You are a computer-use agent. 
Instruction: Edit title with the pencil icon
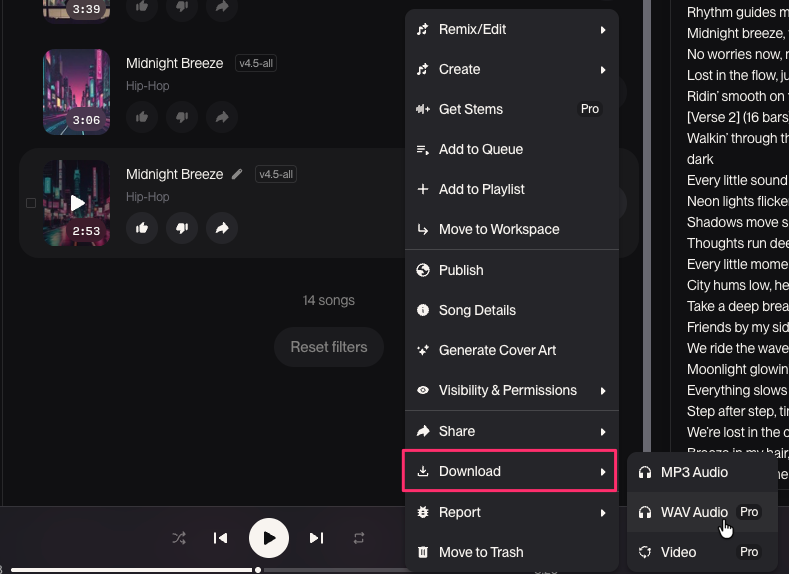click(x=237, y=174)
